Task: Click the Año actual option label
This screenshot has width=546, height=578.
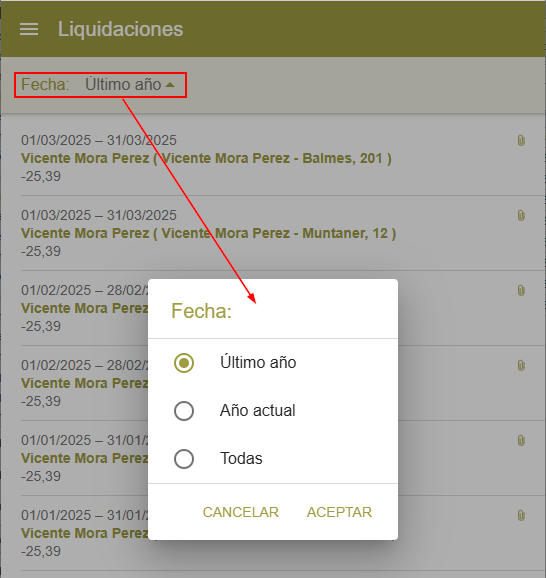Action: click(x=258, y=410)
